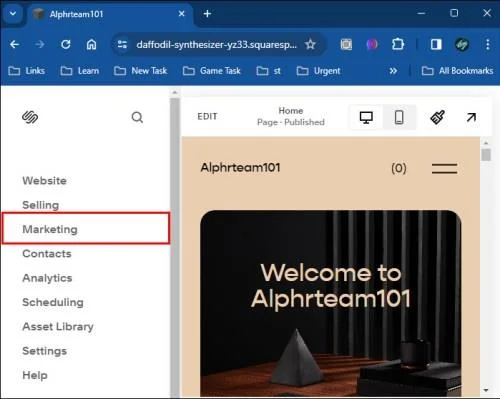Click the Welcome to Alphrteam101 heading
The width and height of the screenshot is (500, 399).
tap(331, 286)
